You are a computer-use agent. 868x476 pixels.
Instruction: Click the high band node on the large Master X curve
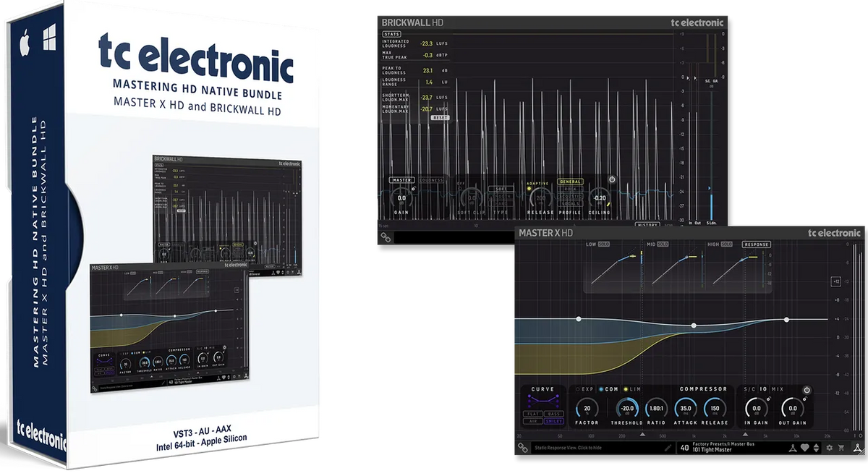click(786, 319)
